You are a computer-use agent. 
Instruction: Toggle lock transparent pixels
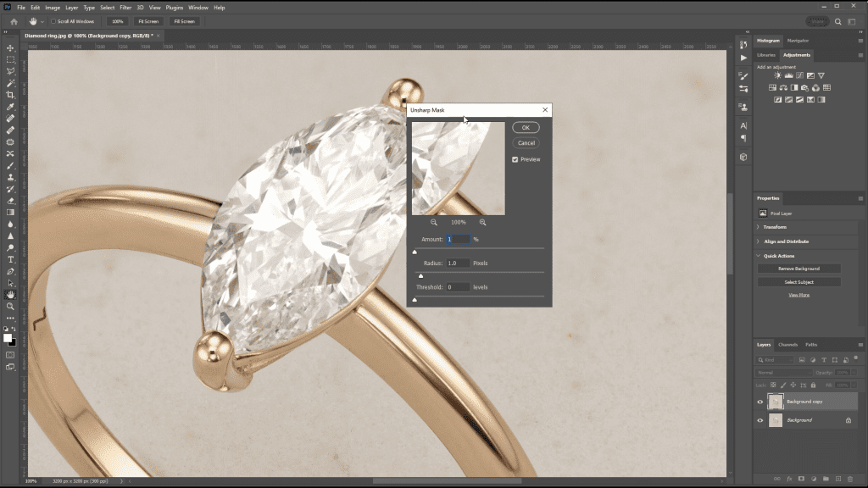pos(773,385)
